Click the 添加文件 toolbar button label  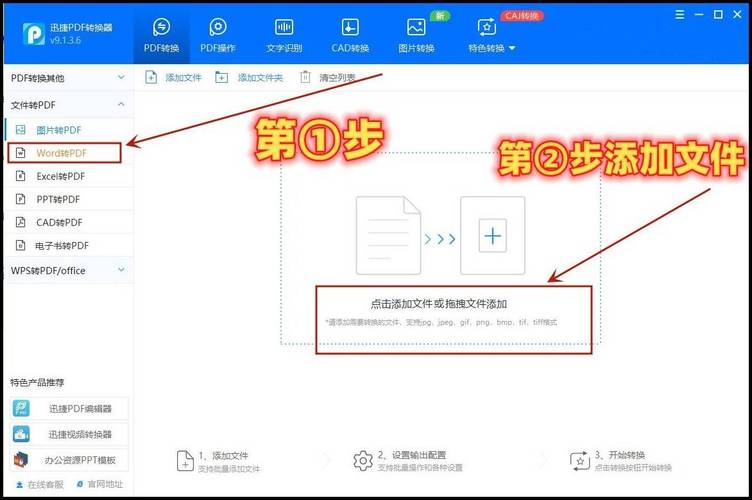183,78
